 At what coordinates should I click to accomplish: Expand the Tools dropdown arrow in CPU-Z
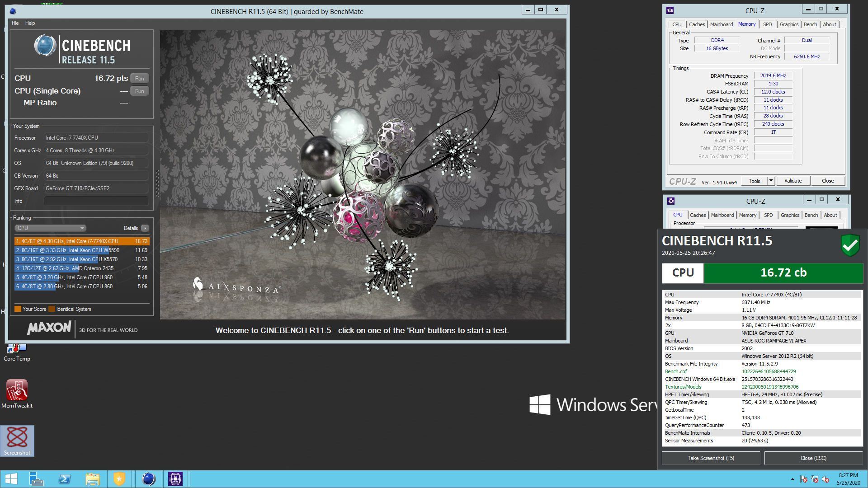click(x=771, y=181)
